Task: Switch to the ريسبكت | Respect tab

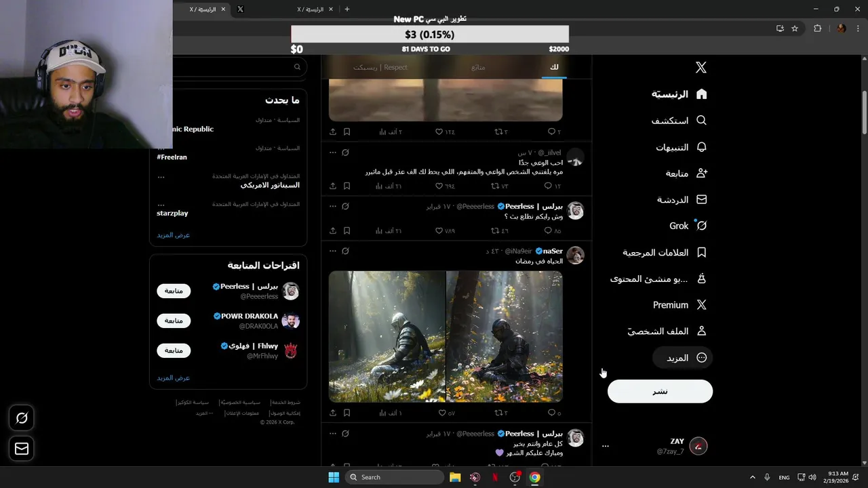Action: (380, 67)
